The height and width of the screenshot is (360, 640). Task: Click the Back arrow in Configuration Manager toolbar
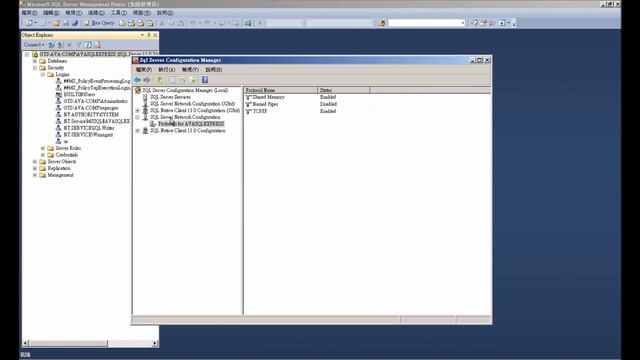point(138,80)
